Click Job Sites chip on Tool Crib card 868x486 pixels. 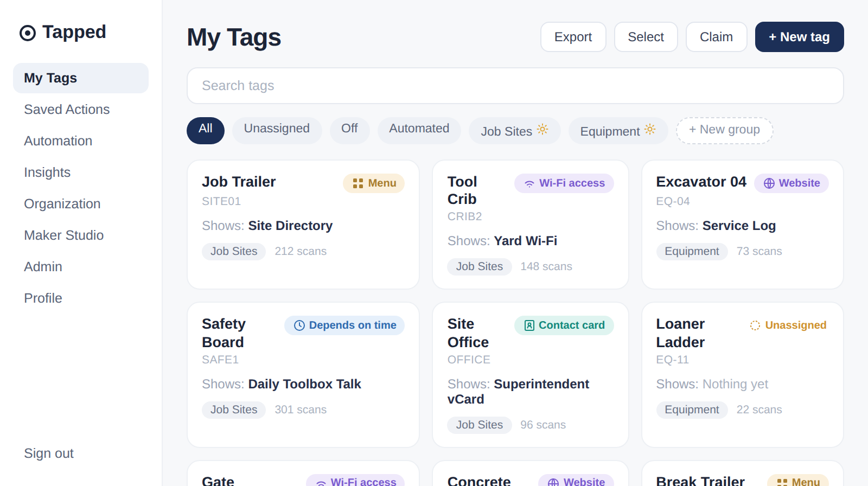[x=480, y=267]
